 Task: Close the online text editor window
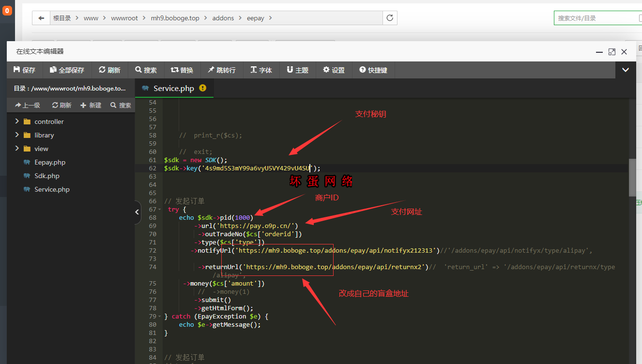coord(624,52)
